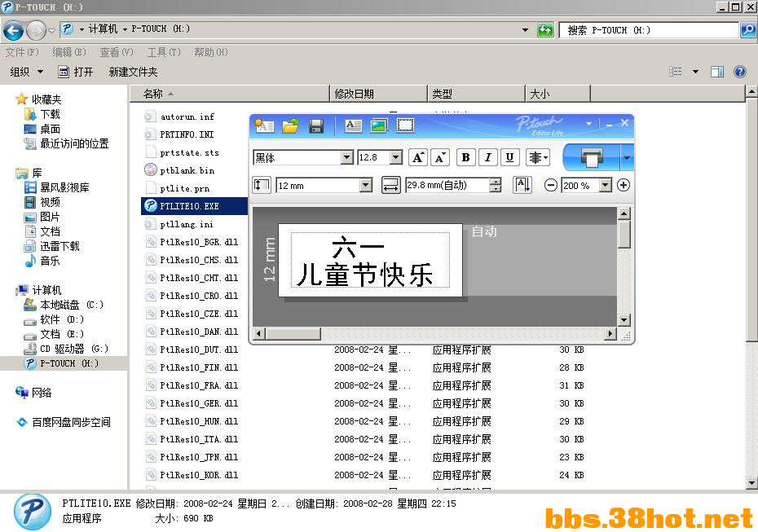This screenshot has width=758, height=532.
Task: Save the label with floppy icon
Action: [x=315, y=125]
